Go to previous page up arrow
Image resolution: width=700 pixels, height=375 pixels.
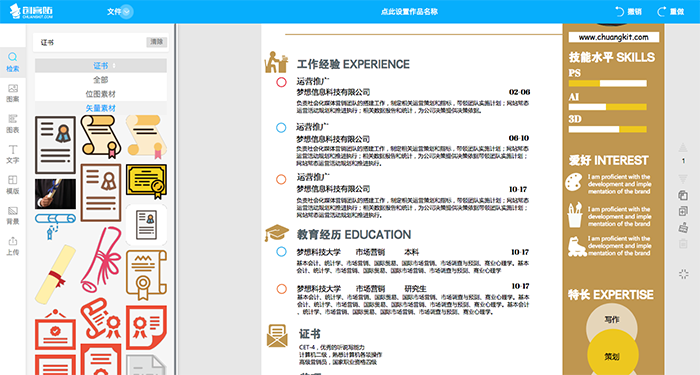tap(683, 147)
